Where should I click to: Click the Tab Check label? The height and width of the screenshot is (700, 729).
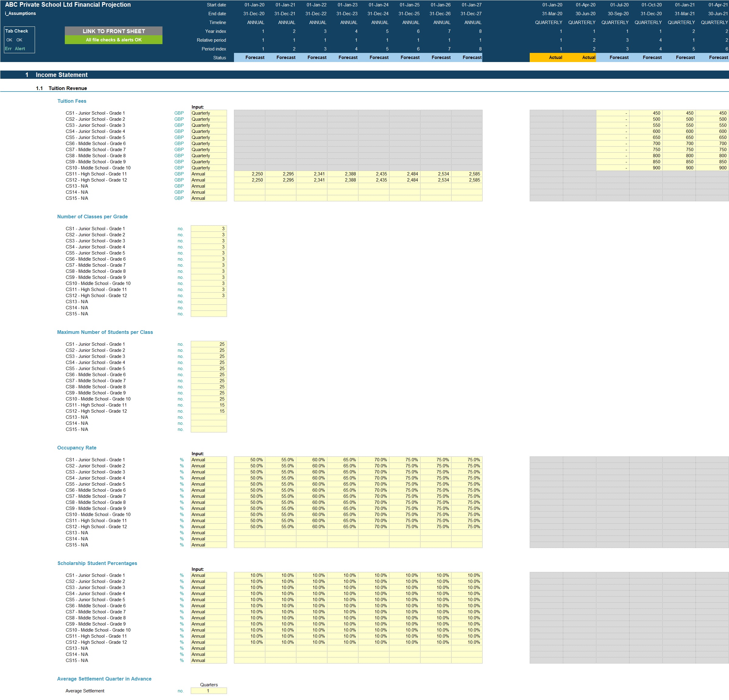pyautogui.click(x=16, y=31)
